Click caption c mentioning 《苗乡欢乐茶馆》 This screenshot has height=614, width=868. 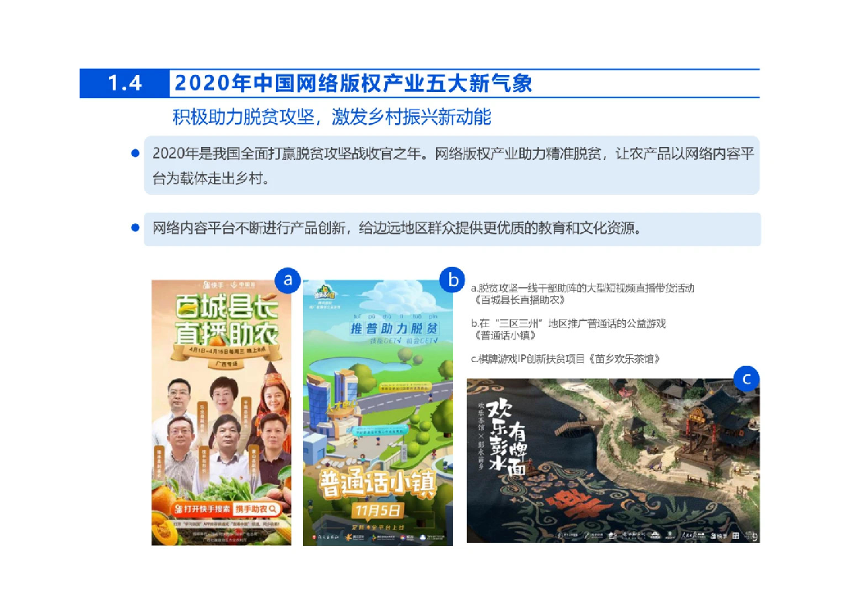565,360
